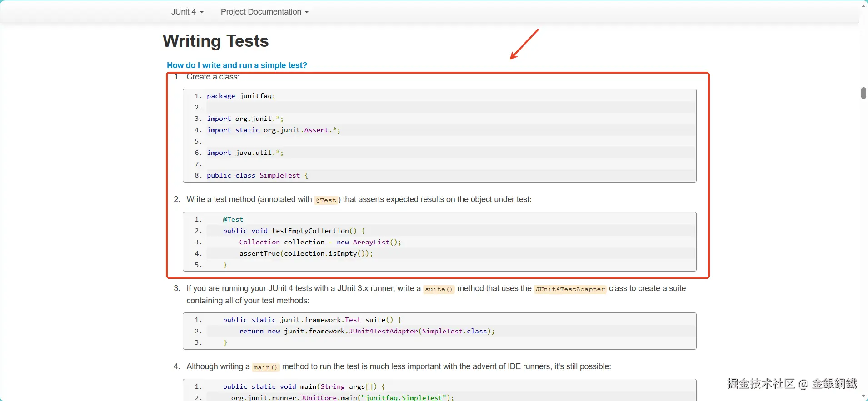Click the 'import static org.junit.Assert.*;' line
Screen dimensions: 868x401
pos(273,130)
